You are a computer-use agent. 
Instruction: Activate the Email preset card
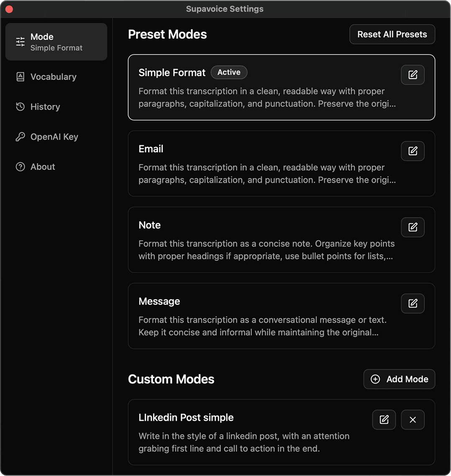click(281, 164)
